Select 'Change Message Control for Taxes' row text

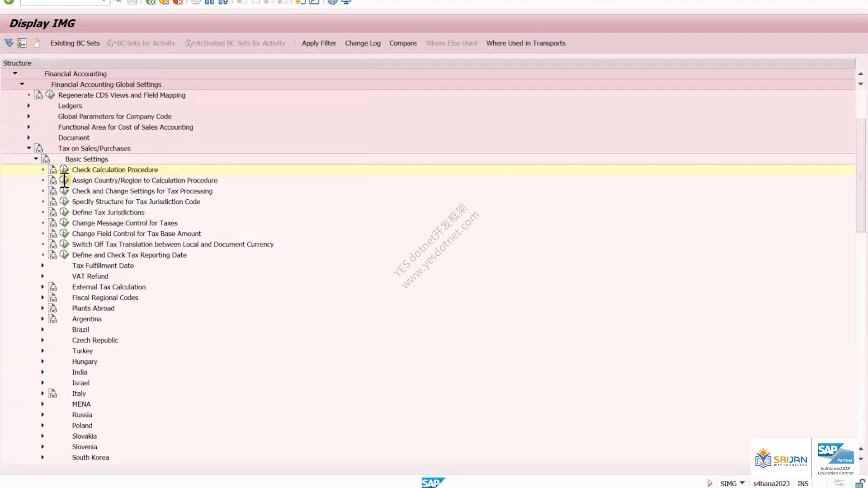[x=125, y=223]
